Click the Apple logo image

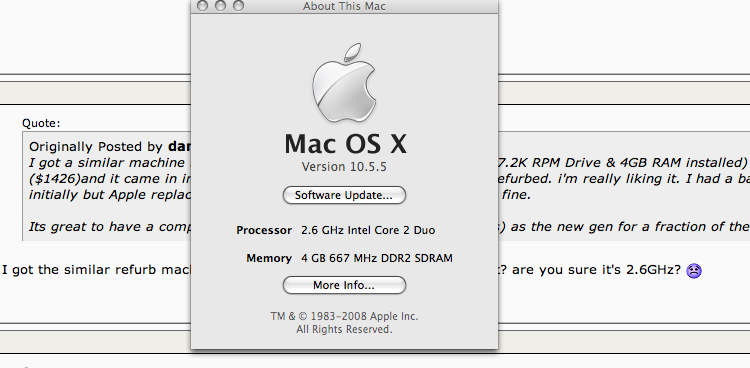(x=344, y=83)
